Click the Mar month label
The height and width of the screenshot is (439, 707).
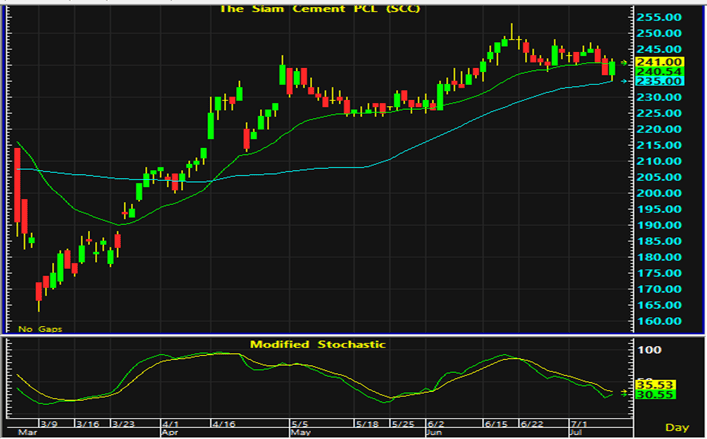(x=27, y=433)
